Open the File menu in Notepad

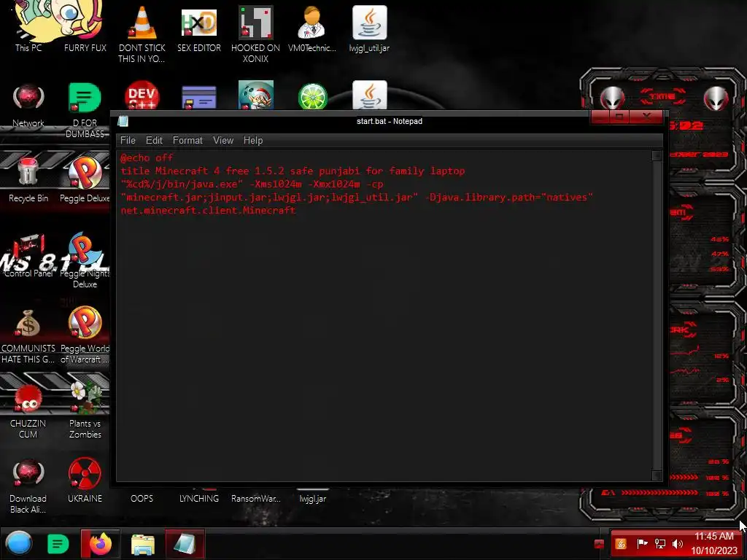click(x=128, y=141)
